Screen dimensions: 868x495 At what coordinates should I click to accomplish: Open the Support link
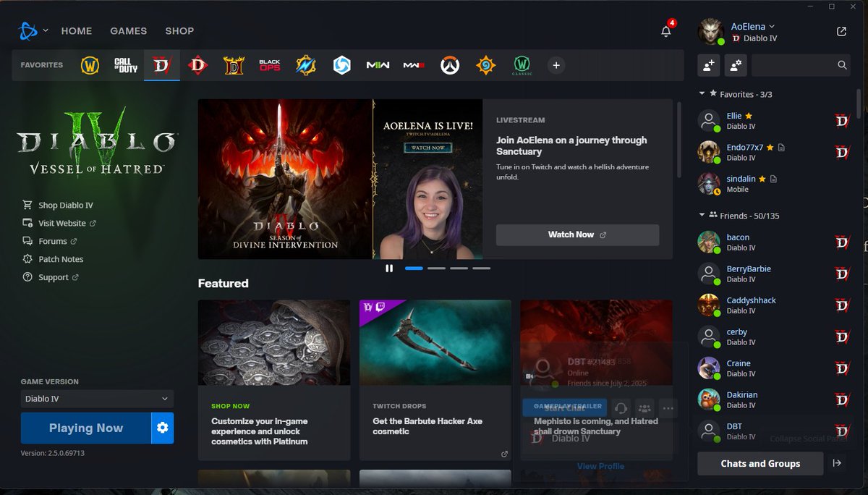click(x=51, y=277)
